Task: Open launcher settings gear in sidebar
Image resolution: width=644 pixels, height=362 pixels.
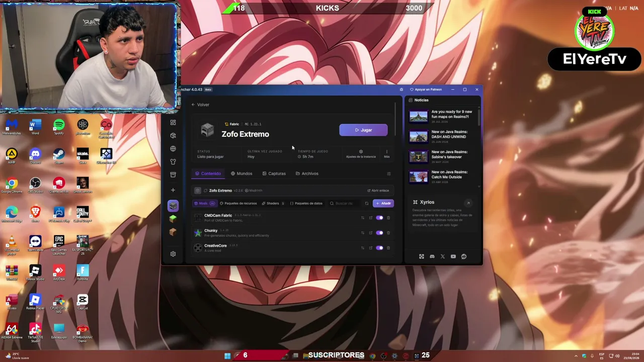Action: click(173, 254)
